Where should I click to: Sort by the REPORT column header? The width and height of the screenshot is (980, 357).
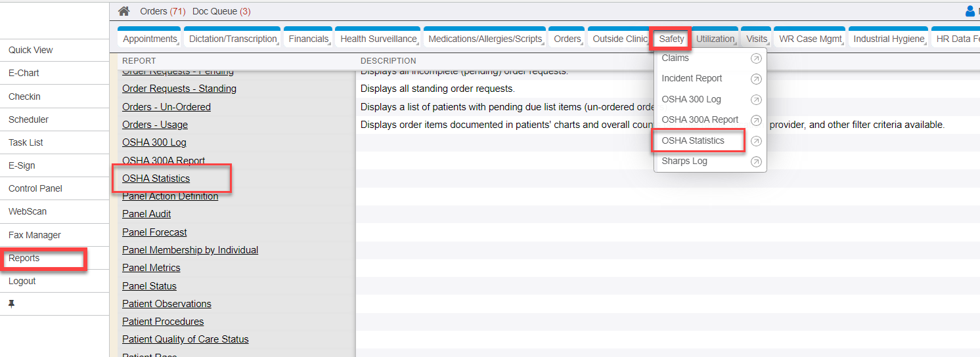(139, 61)
